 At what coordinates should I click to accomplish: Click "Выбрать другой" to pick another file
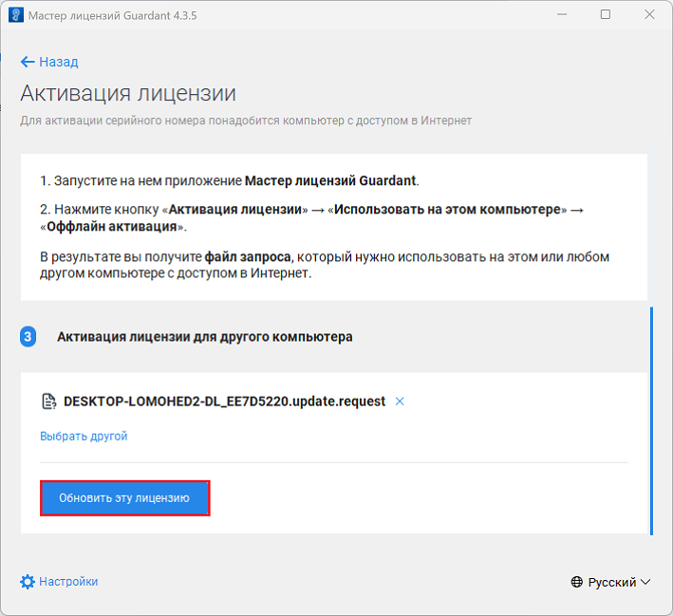coord(84,437)
